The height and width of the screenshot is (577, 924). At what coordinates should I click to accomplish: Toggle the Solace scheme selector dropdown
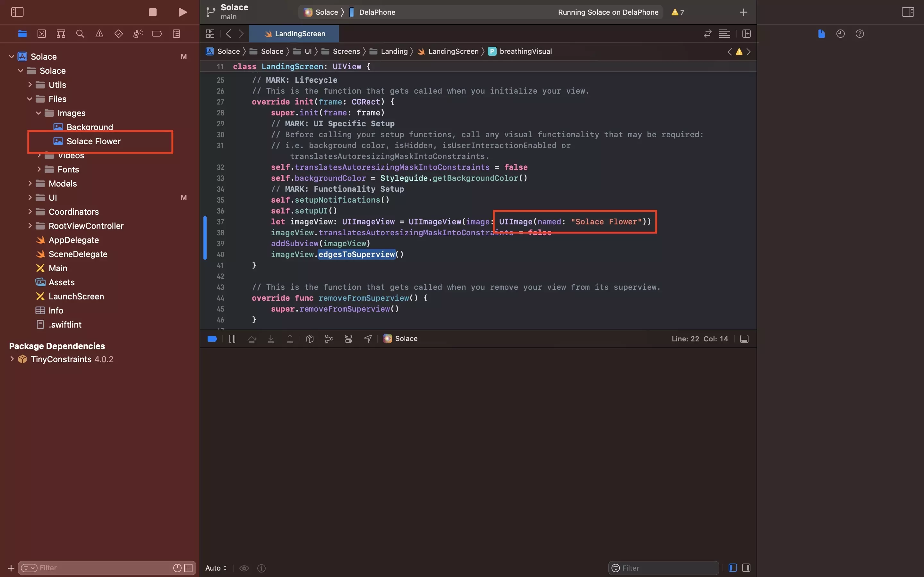point(326,12)
